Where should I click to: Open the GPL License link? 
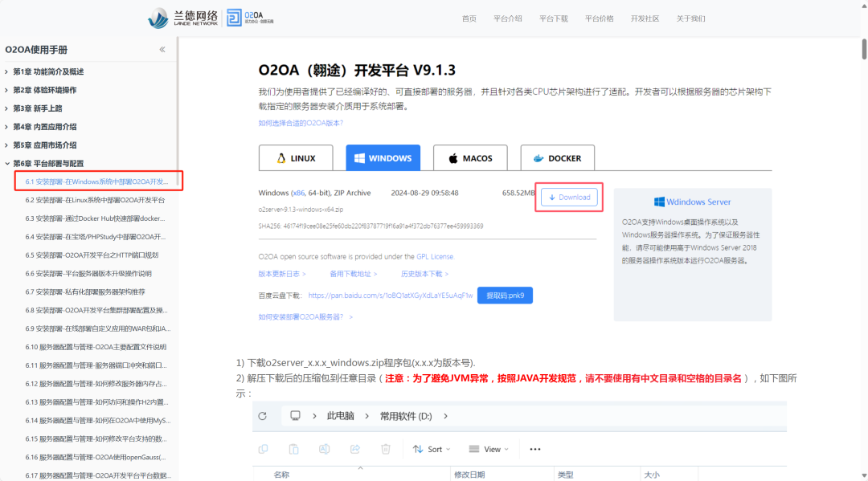[435, 257]
